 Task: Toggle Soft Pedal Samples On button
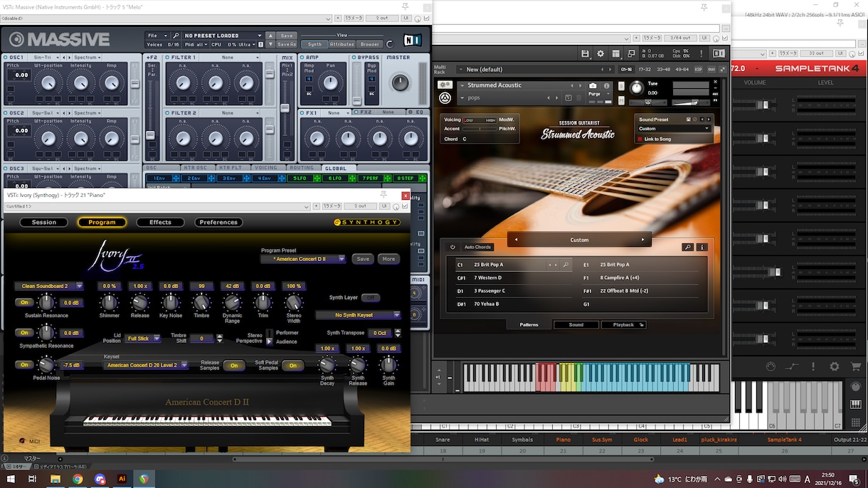click(292, 366)
